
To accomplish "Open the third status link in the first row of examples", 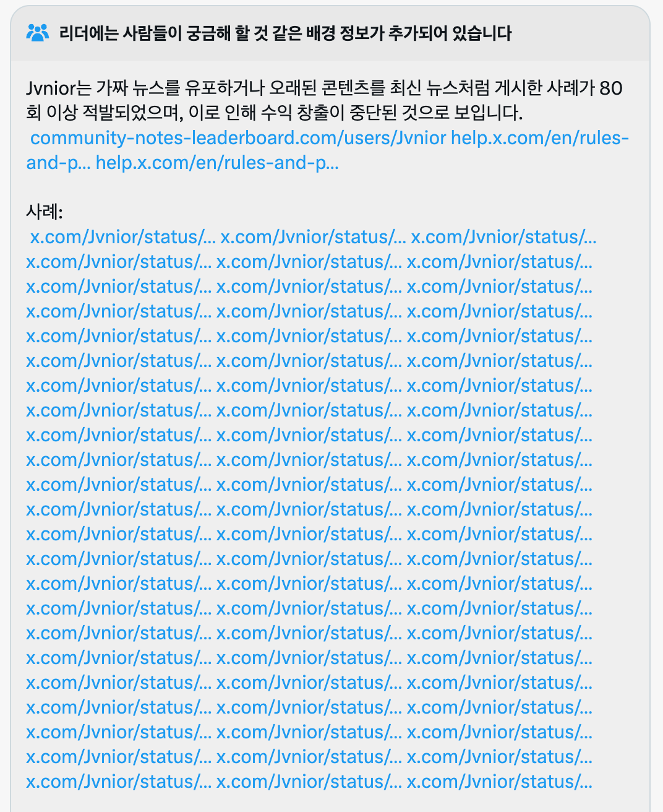I will click(504, 237).
